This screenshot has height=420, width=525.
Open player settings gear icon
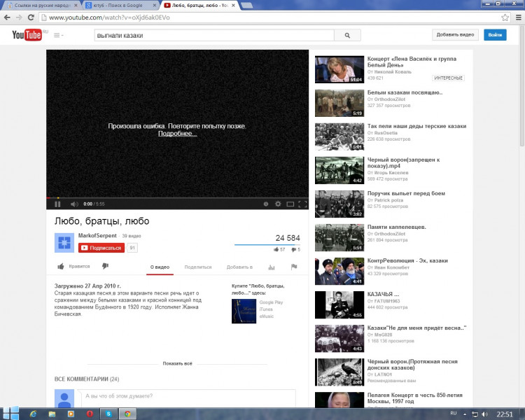(278, 204)
